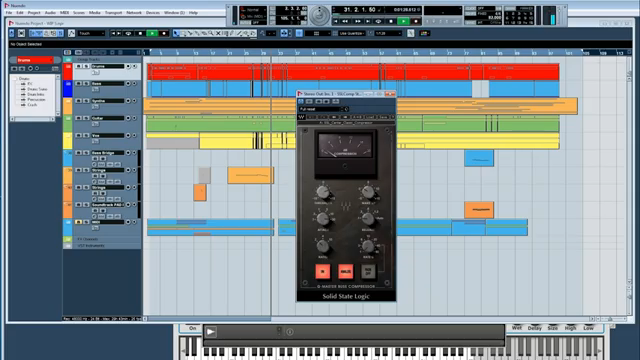Go to project start in the transport panel
The image size is (640, 360).
click(336, 21)
